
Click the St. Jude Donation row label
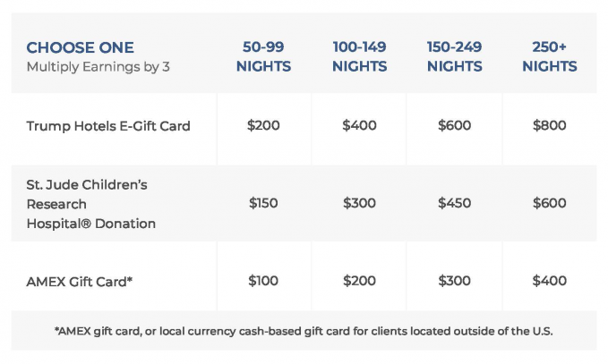coord(90,204)
